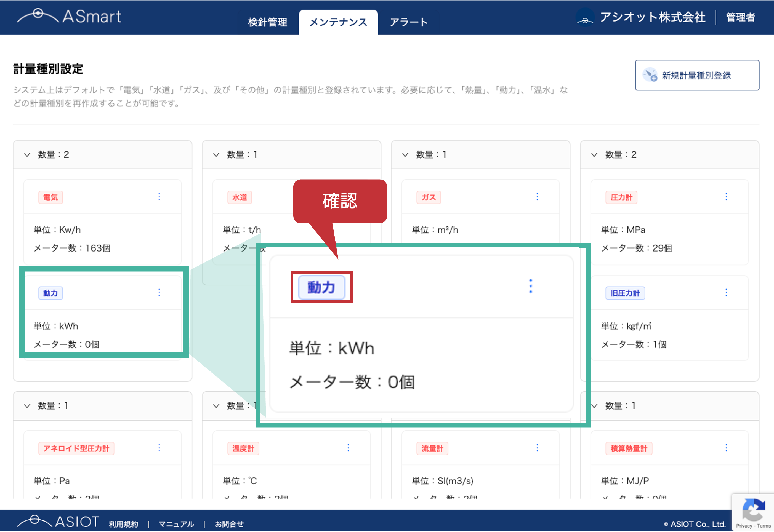Click the 積算熱量計 type tag
This screenshot has height=532, width=774.
click(629, 449)
